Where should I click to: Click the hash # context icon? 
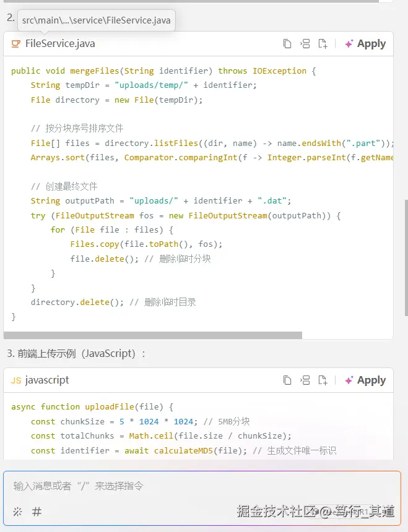tap(37, 512)
